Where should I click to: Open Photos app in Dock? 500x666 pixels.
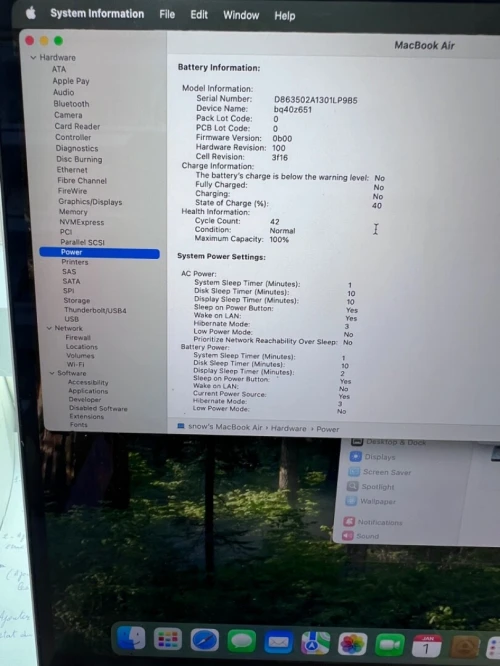[352, 644]
